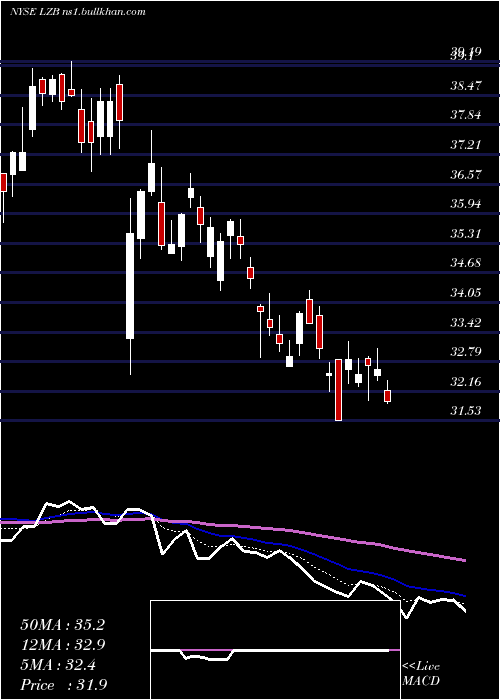The image size is (500, 700).
Task: Click the 32.16 price axis label
Action: click(x=466, y=382)
